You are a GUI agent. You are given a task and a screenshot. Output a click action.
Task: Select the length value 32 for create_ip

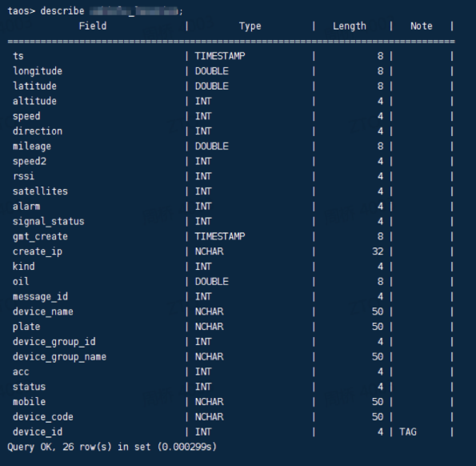coord(378,251)
